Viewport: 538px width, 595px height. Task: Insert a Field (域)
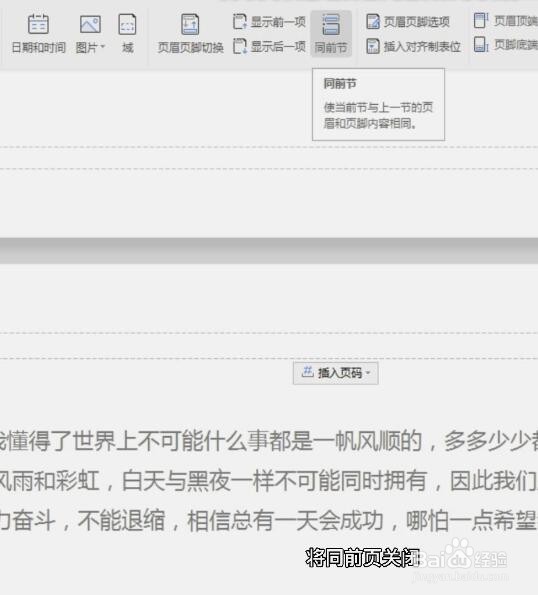pos(127,34)
